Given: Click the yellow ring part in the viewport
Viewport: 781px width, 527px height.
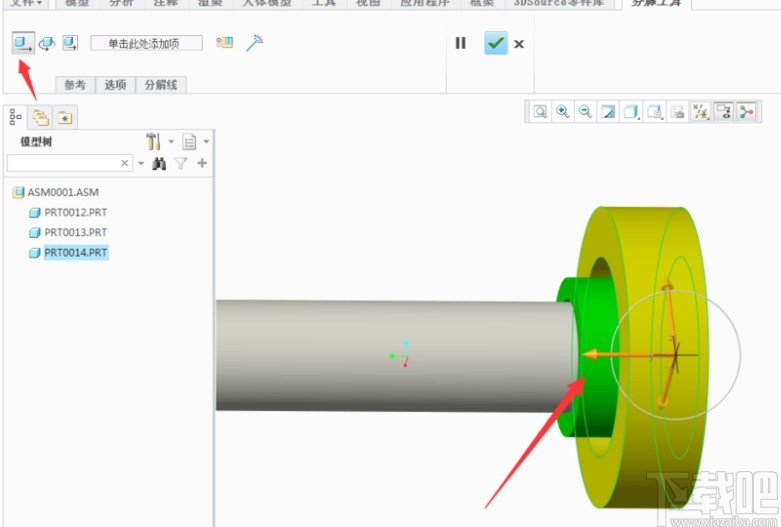Looking at the screenshot, I should (x=643, y=239).
